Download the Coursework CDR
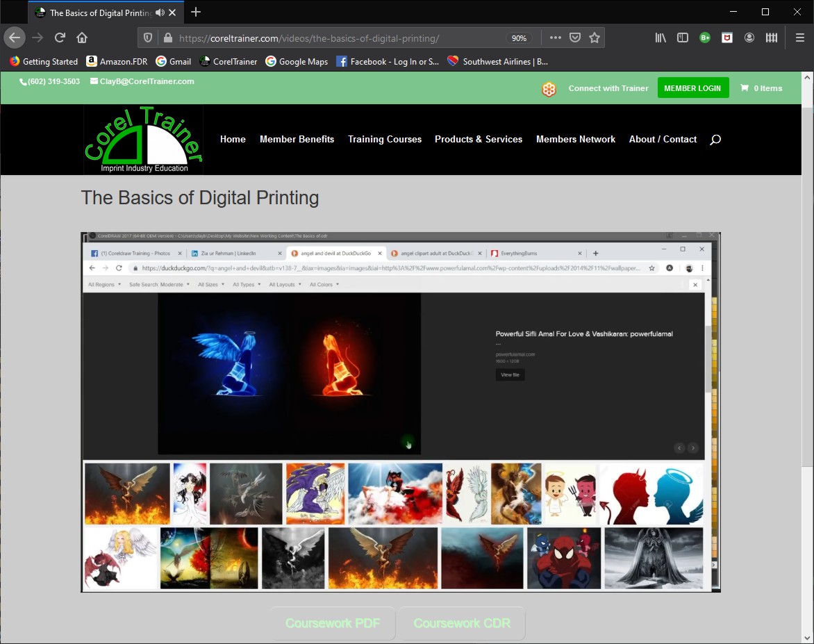Image resolution: width=814 pixels, height=644 pixels. pyautogui.click(x=462, y=623)
